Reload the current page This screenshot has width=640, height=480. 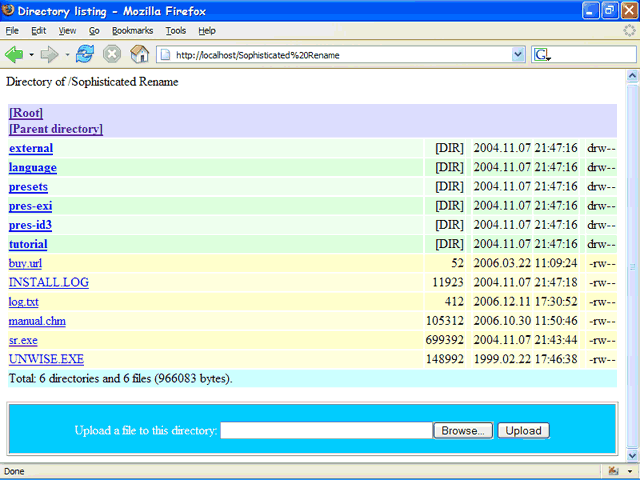(85, 54)
